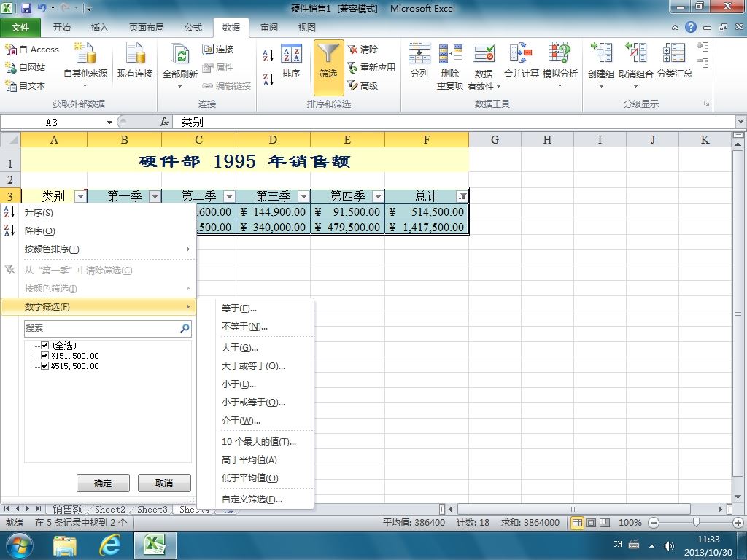Switch to the 开始 home tab
The image size is (747, 560).
click(x=61, y=28)
